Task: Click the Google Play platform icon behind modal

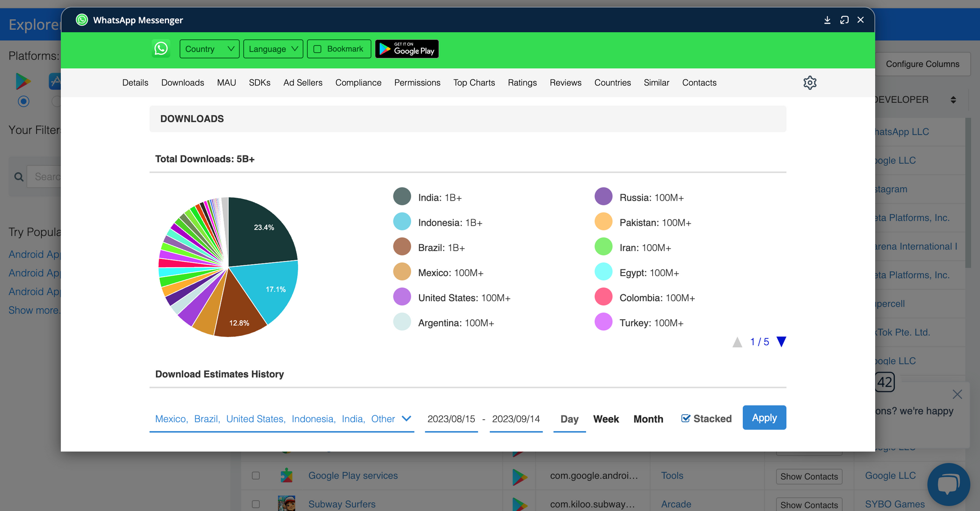Action: point(23,81)
